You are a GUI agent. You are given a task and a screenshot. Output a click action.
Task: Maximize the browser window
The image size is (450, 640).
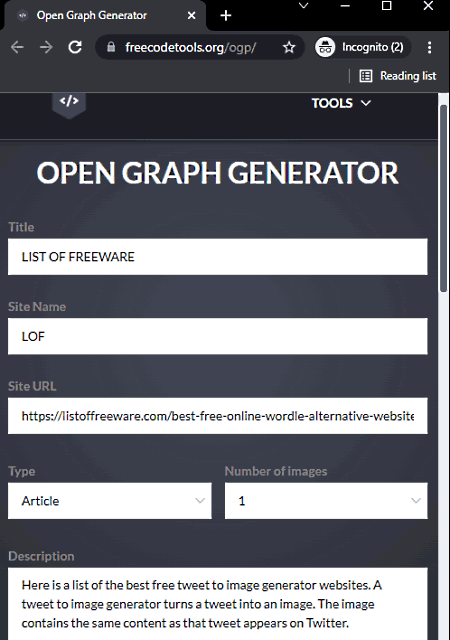pyautogui.click(x=386, y=6)
